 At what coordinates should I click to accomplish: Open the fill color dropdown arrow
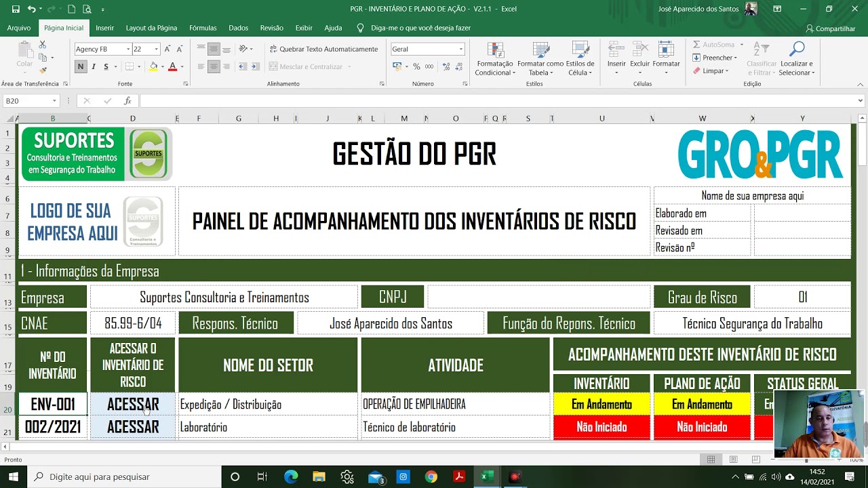(161, 66)
